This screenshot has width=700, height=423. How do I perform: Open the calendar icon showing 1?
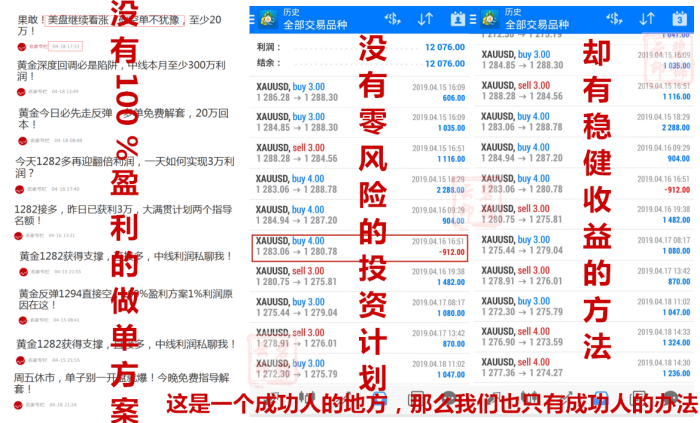[458, 19]
